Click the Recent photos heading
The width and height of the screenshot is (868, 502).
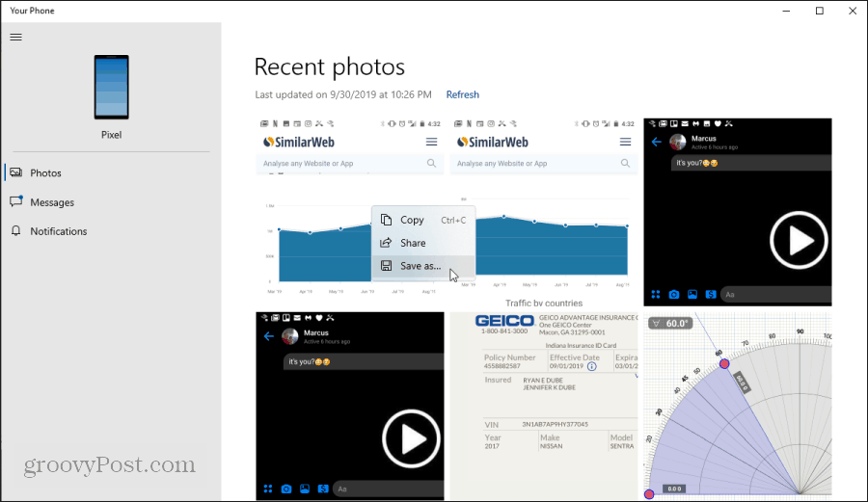pyautogui.click(x=330, y=66)
